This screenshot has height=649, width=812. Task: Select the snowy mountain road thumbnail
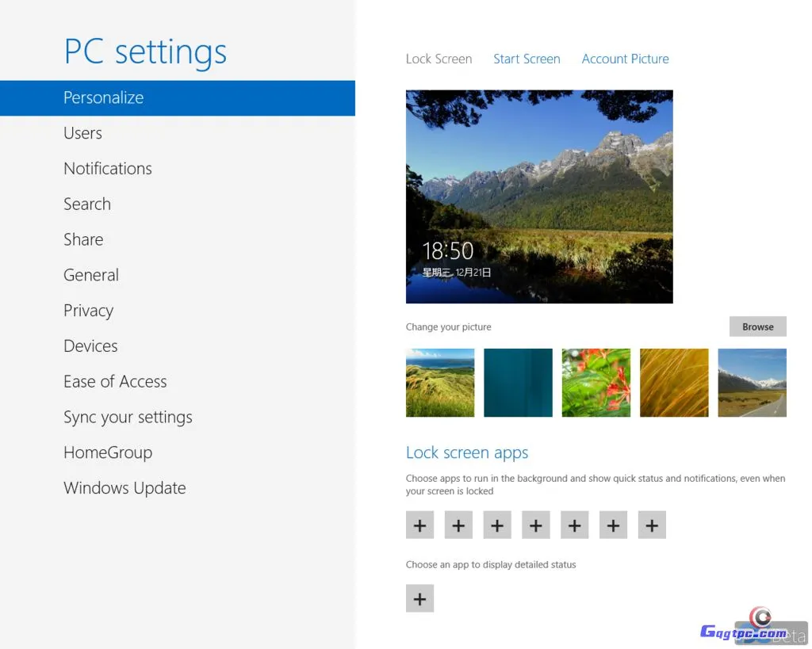point(752,383)
